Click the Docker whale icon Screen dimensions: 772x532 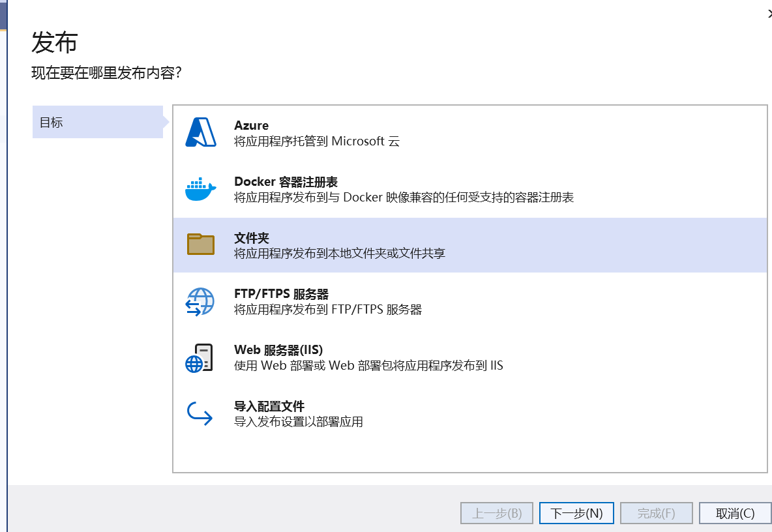pos(200,189)
